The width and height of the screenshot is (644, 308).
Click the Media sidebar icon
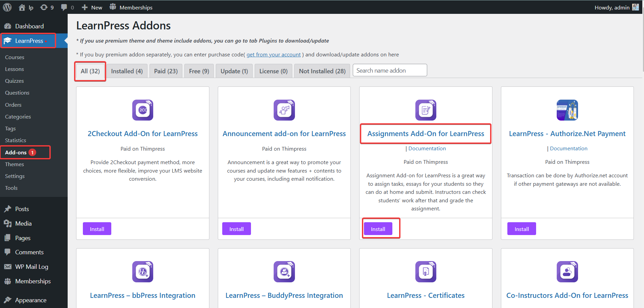tap(7, 224)
